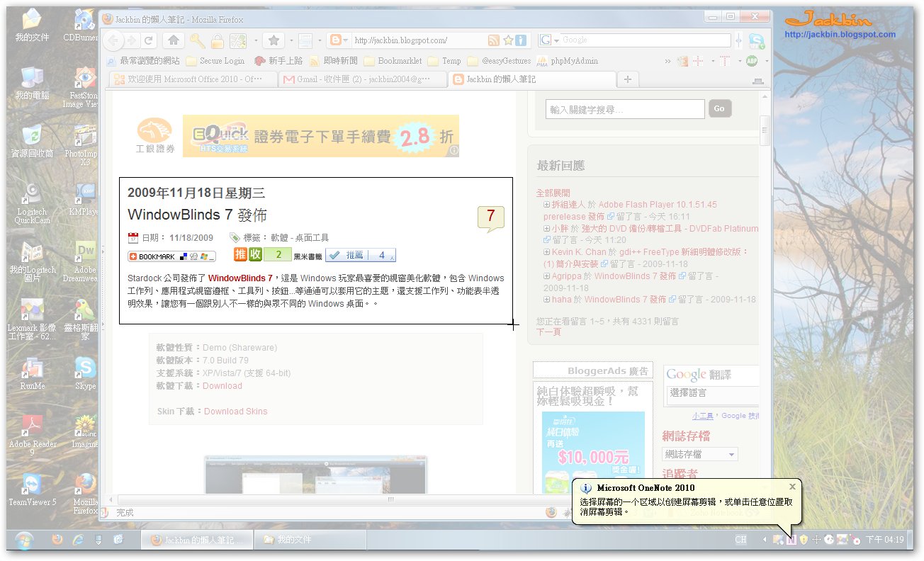This screenshot has height=561, width=924.
Task: Click the Skype icon in Firefox toolbar
Action: tap(757, 40)
